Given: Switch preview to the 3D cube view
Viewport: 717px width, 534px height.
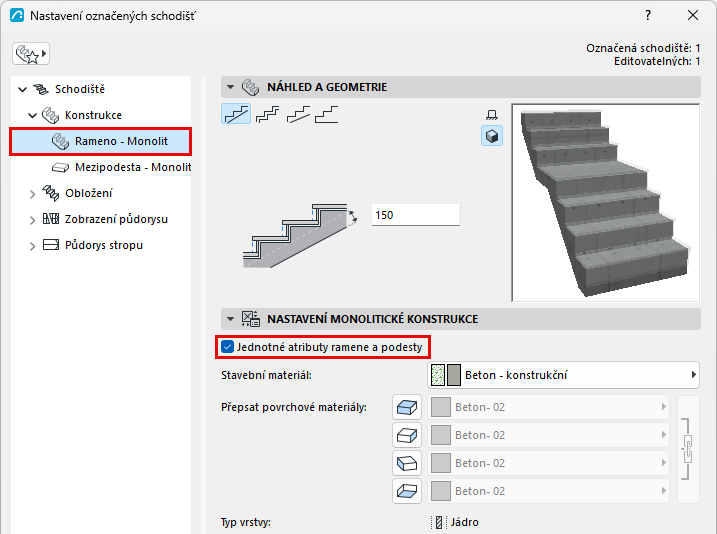Looking at the screenshot, I should [x=492, y=136].
